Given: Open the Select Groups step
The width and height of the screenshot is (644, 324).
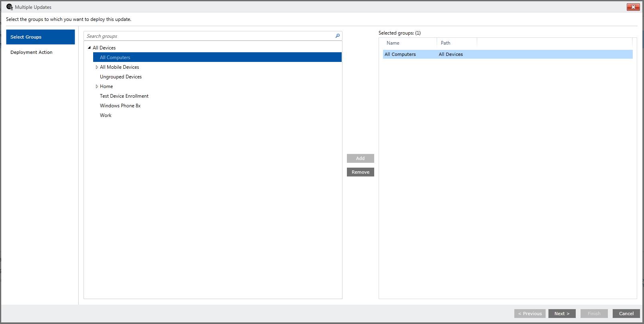Looking at the screenshot, I should tap(40, 37).
